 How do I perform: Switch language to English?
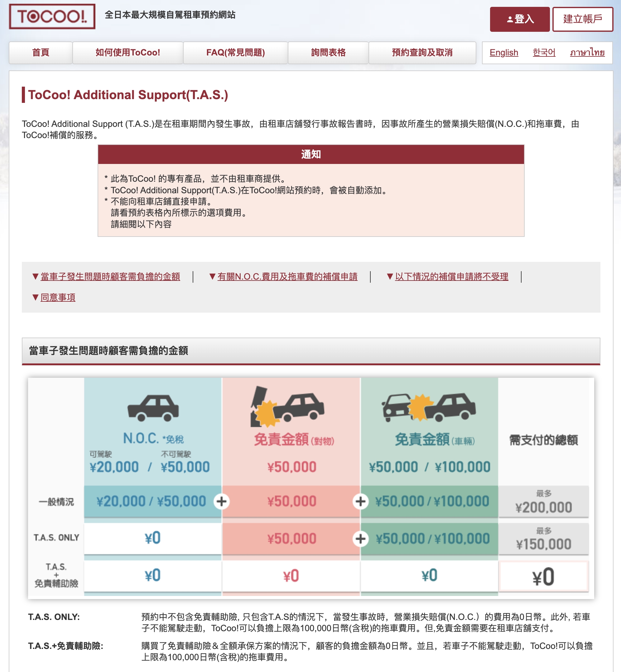pos(504,52)
